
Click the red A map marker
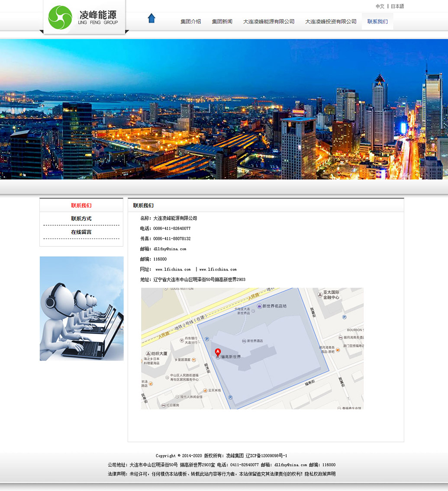(x=218, y=352)
